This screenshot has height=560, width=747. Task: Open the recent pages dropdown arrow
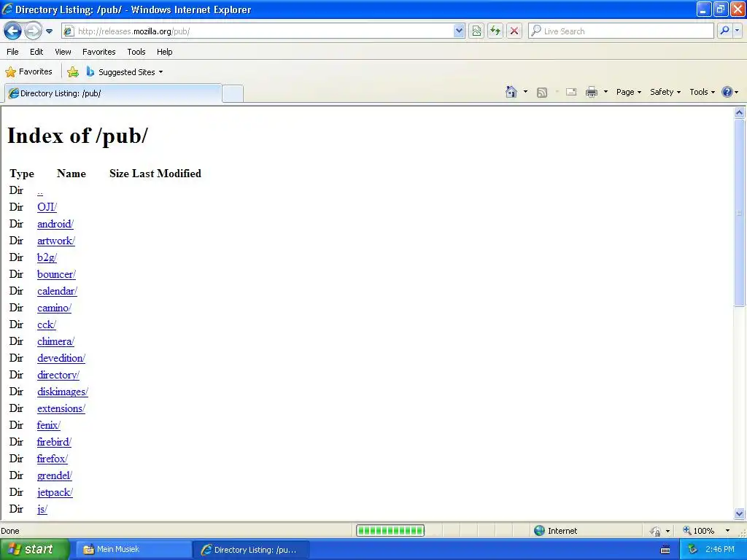[x=49, y=31]
